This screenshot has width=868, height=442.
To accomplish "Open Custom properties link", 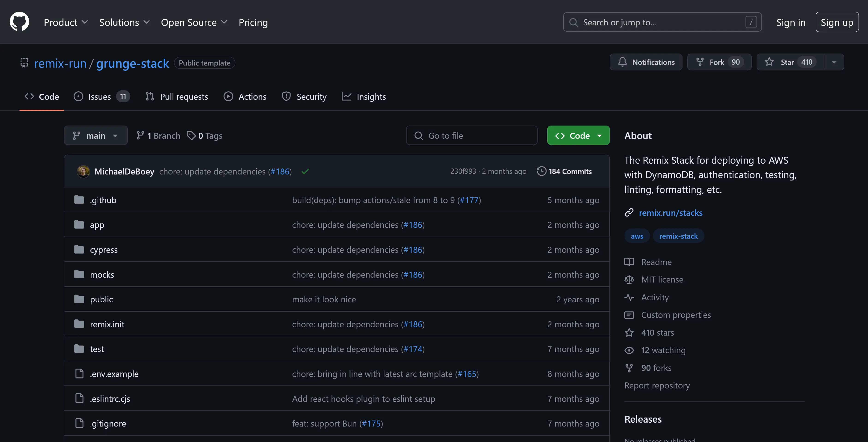I will [668, 315].
